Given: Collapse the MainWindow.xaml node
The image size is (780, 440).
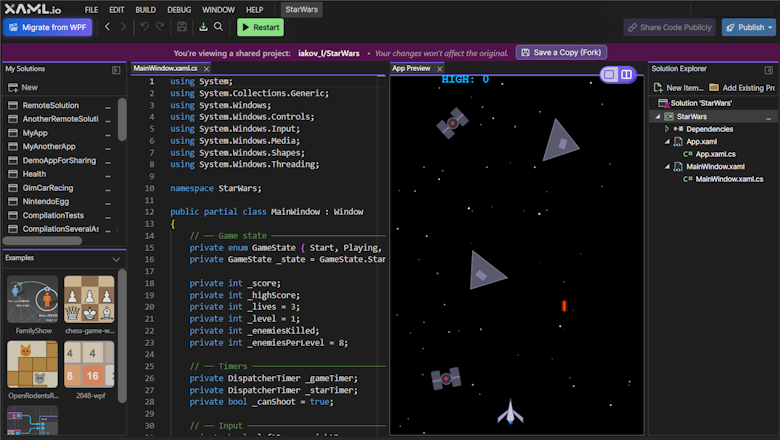Looking at the screenshot, I should point(667,167).
